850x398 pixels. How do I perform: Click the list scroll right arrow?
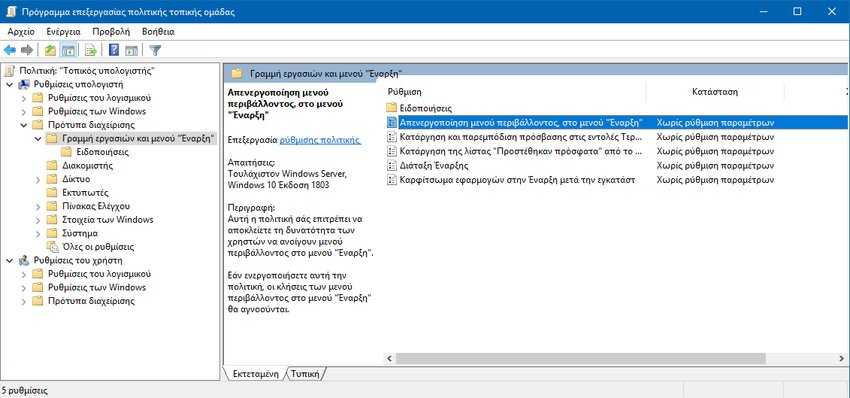click(x=841, y=358)
